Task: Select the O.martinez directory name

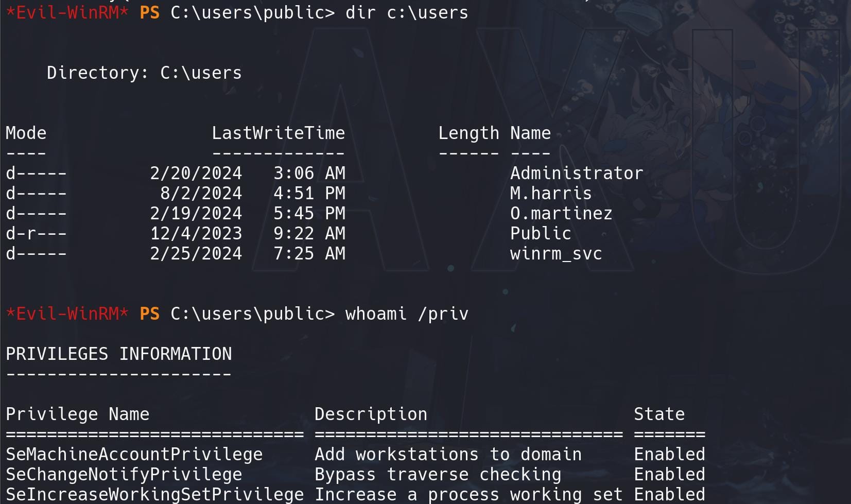Action: pyautogui.click(x=561, y=213)
